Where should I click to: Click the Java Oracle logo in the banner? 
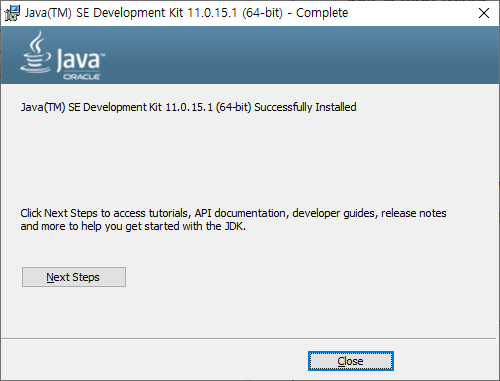[x=63, y=55]
